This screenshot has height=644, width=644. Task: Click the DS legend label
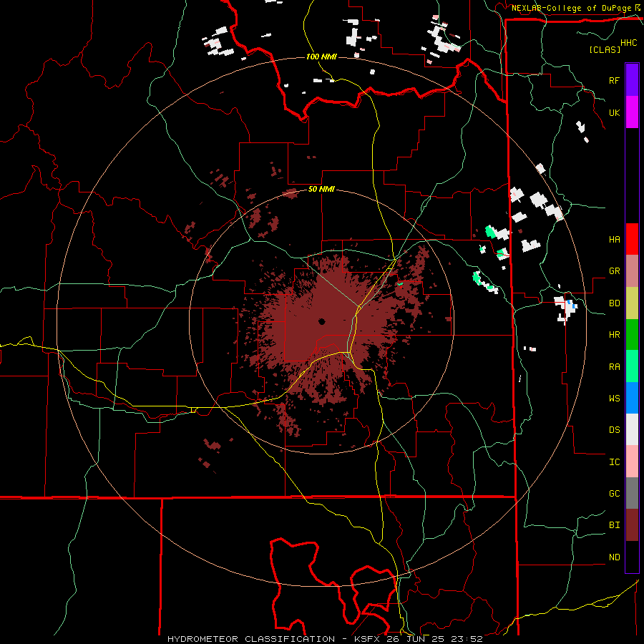(x=614, y=430)
